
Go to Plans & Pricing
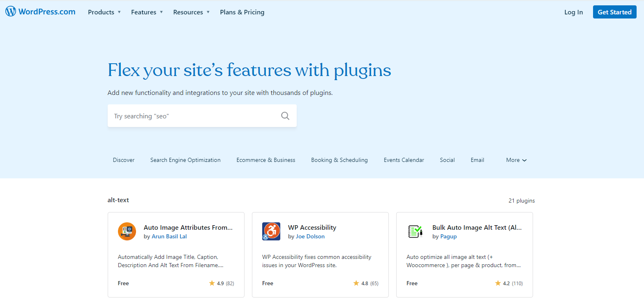point(242,12)
